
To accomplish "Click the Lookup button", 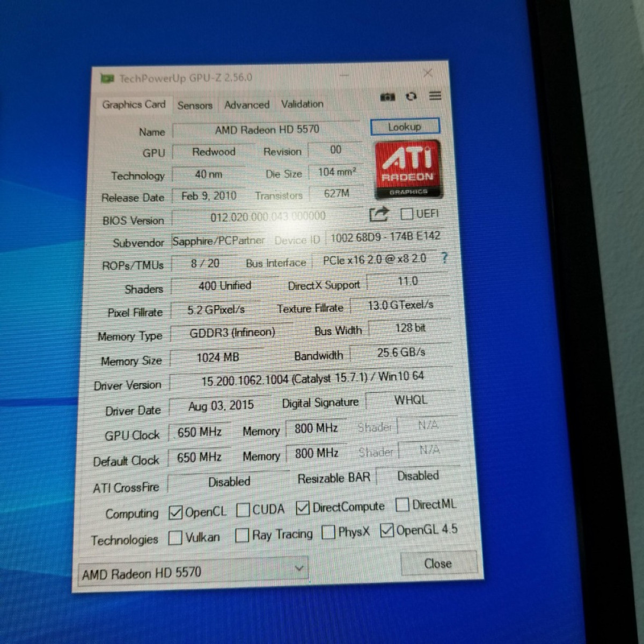I will (405, 127).
